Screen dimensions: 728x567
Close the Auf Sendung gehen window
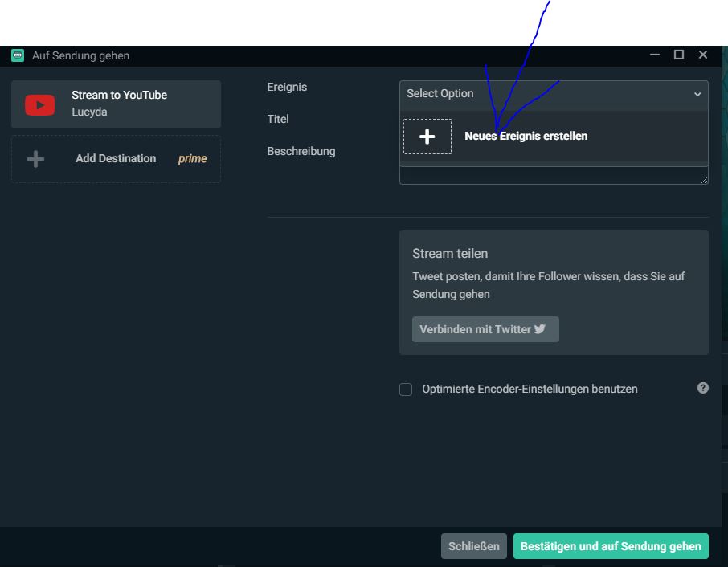(703, 55)
